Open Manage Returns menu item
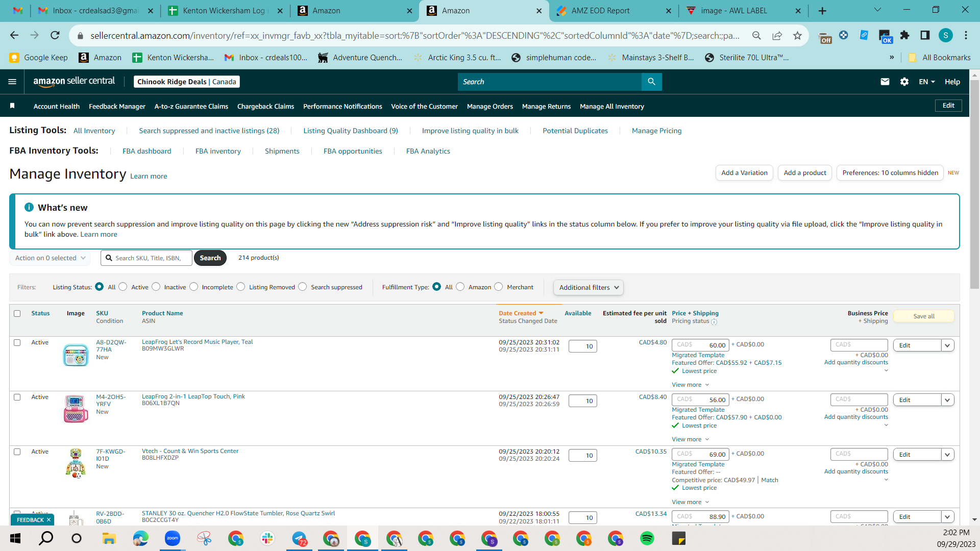This screenshot has height=551, width=980. click(x=546, y=106)
